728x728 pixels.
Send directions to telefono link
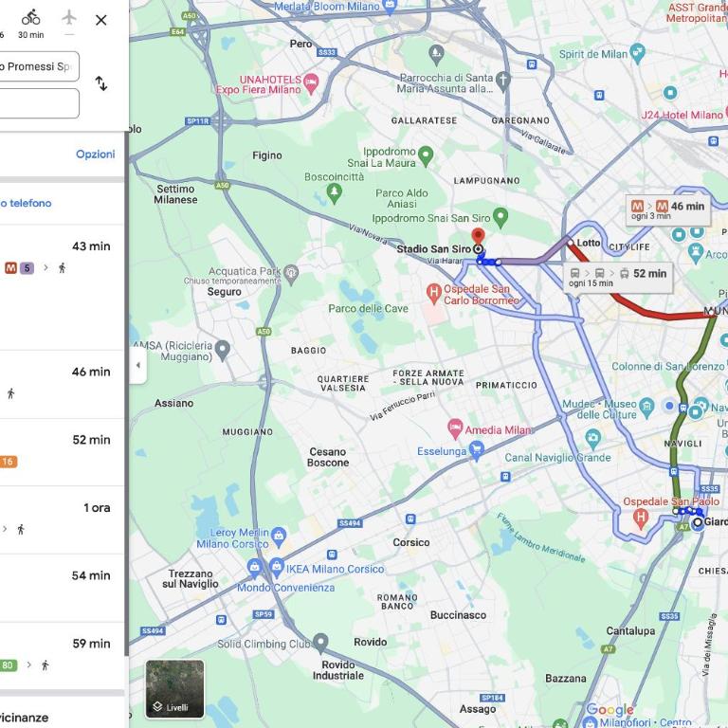point(26,203)
